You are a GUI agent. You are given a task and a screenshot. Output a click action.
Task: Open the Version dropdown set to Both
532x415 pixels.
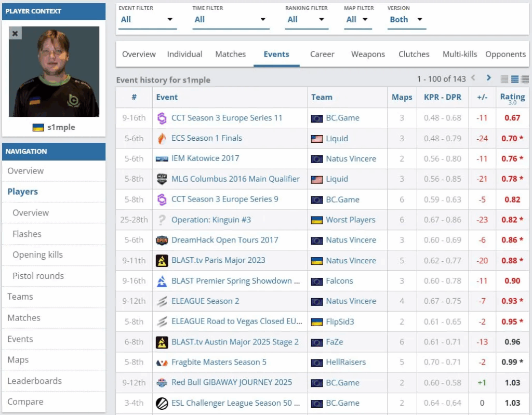click(x=406, y=20)
